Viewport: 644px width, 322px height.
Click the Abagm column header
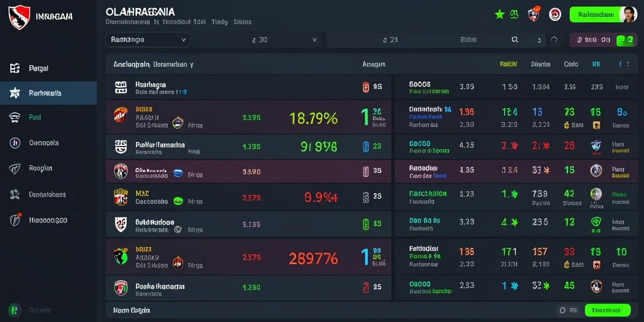374,64
